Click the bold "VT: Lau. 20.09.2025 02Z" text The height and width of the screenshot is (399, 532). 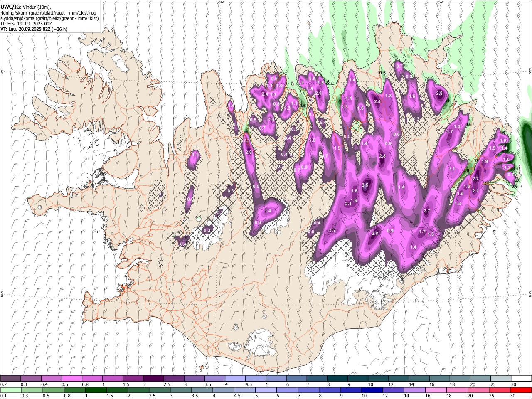click(x=25, y=29)
